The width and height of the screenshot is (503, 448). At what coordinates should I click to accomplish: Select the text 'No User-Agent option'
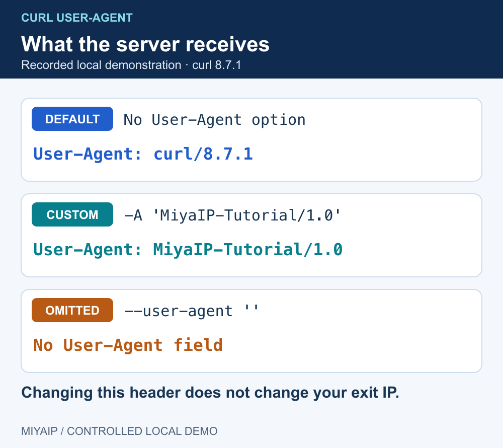tap(214, 120)
